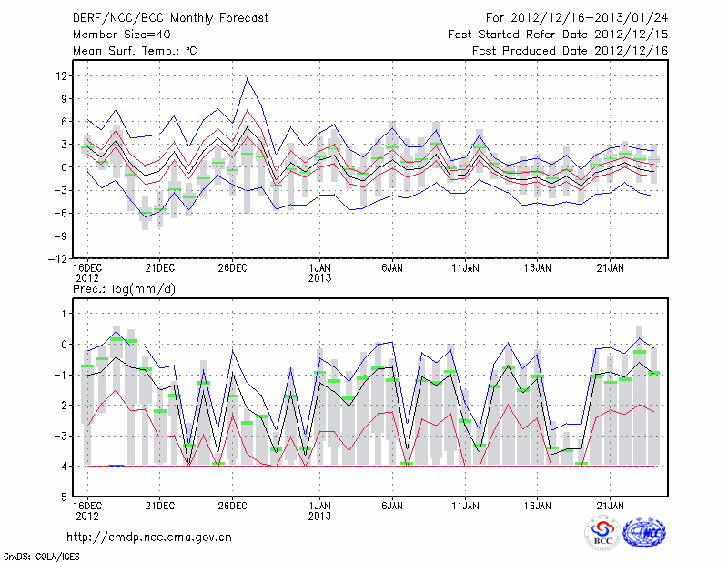Click the Fcst Produced Date line
Screen dimensions: 728x562
(570, 51)
